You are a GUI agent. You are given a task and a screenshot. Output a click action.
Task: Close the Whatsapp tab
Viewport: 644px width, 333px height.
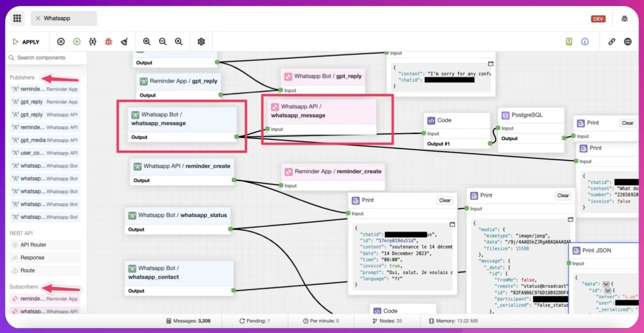click(x=38, y=19)
